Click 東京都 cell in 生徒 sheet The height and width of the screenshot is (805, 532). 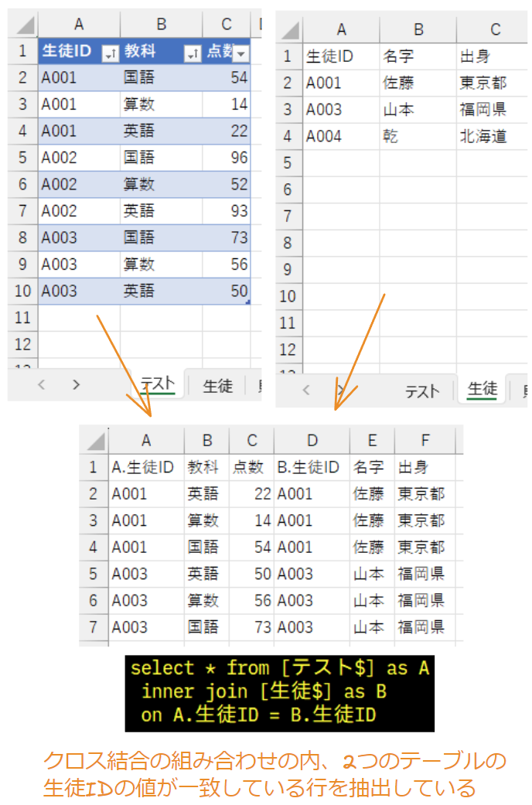tap(492, 83)
